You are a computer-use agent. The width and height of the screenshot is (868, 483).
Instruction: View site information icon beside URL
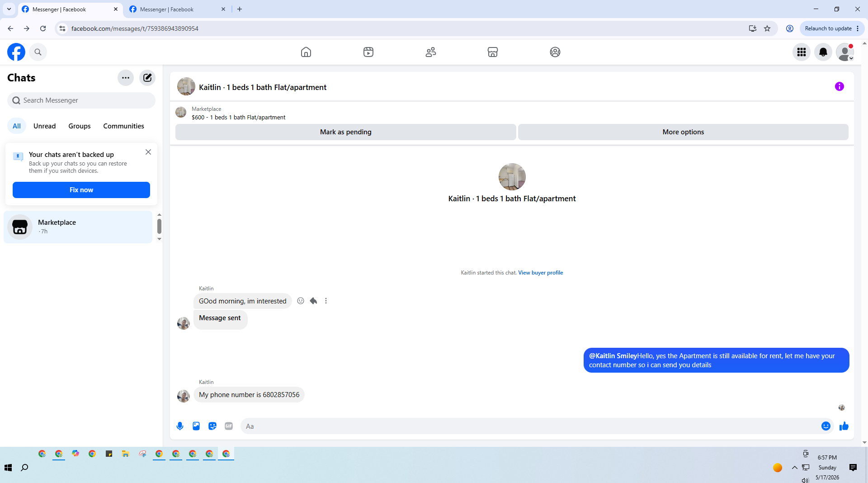click(x=62, y=28)
